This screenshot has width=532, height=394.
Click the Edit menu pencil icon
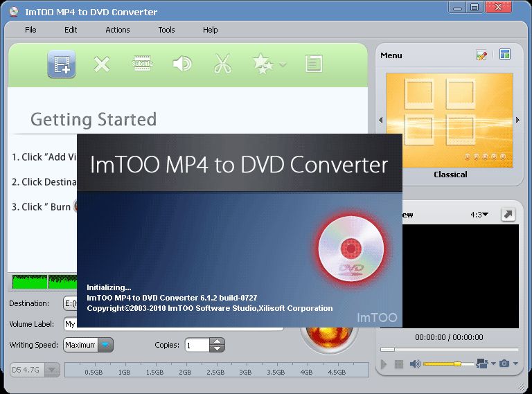[481, 55]
